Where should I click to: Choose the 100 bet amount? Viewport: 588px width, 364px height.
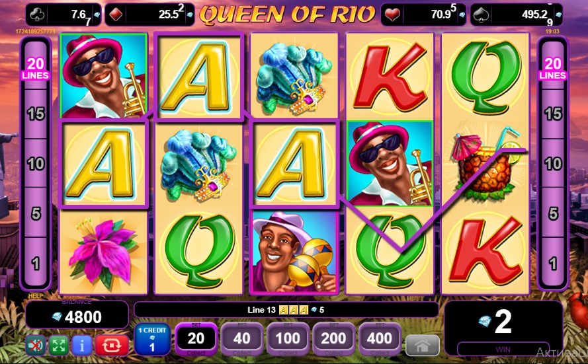(288, 338)
